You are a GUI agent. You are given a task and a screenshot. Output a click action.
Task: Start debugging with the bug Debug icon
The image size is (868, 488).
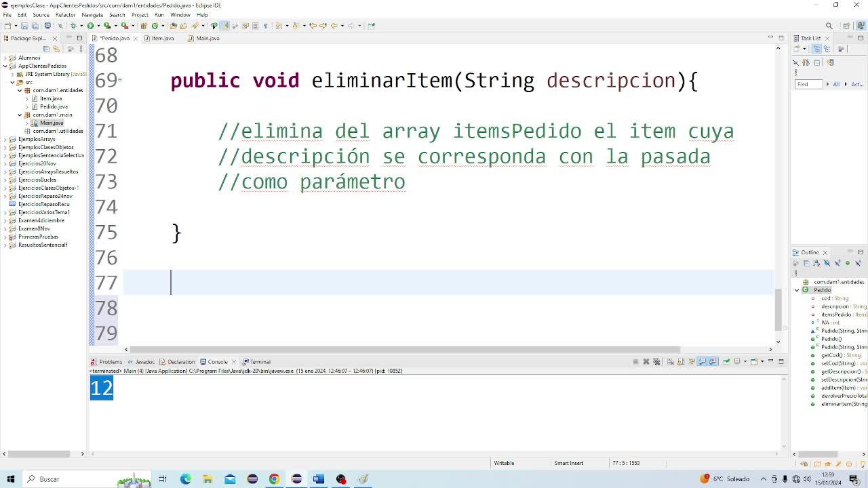coord(73,26)
